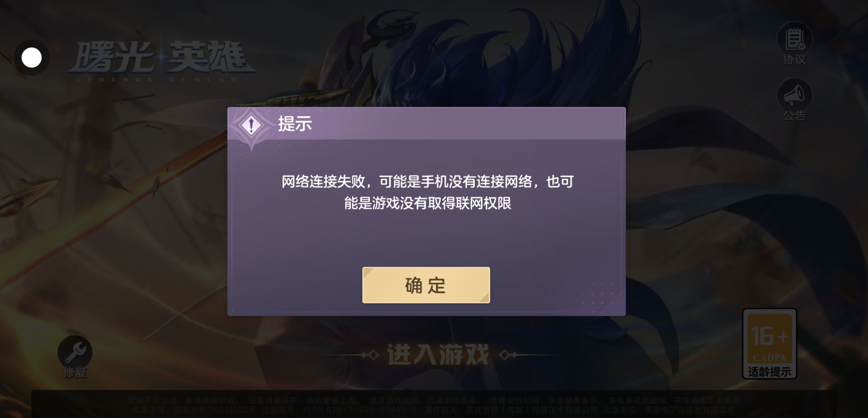The height and width of the screenshot is (418, 868).
Task: Open the 公告 megaphone announcement icon
Action: pyautogui.click(x=795, y=95)
